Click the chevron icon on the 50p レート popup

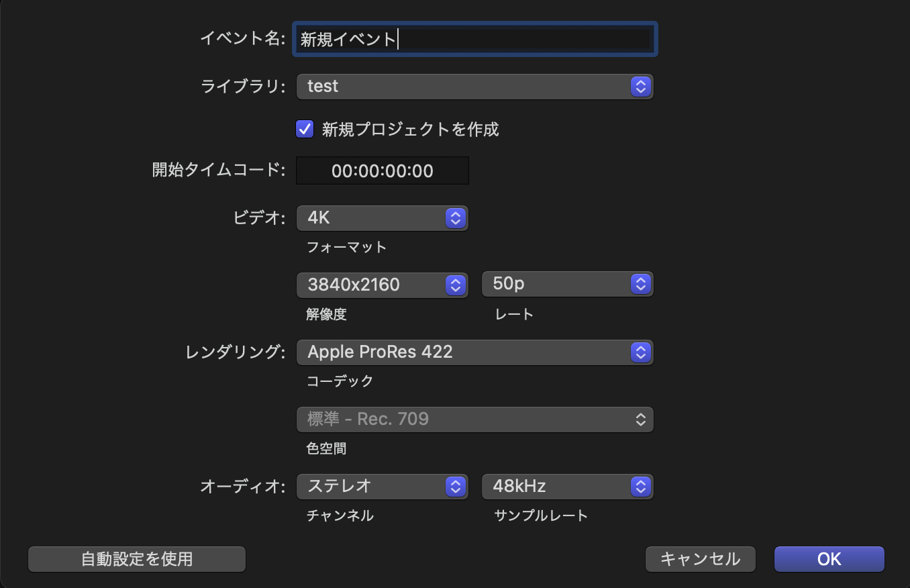click(x=641, y=285)
